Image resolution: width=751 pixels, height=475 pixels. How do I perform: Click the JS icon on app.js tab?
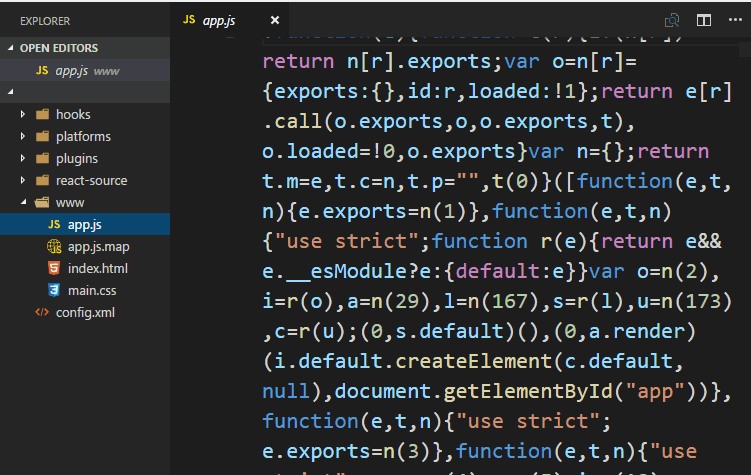pos(189,20)
